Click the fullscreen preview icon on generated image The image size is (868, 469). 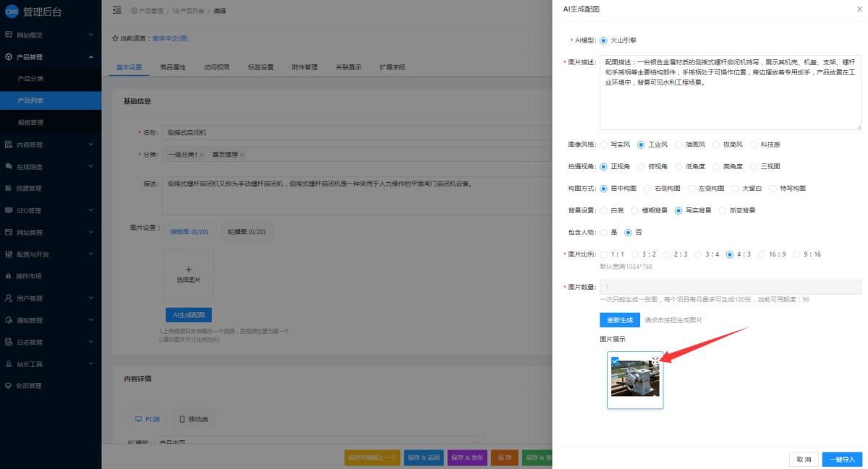(655, 361)
